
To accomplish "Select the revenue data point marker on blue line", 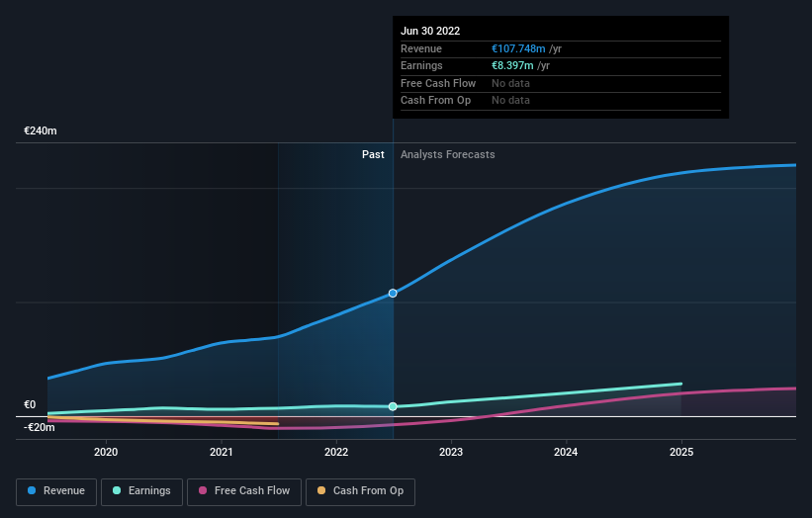I will [393, 294].
